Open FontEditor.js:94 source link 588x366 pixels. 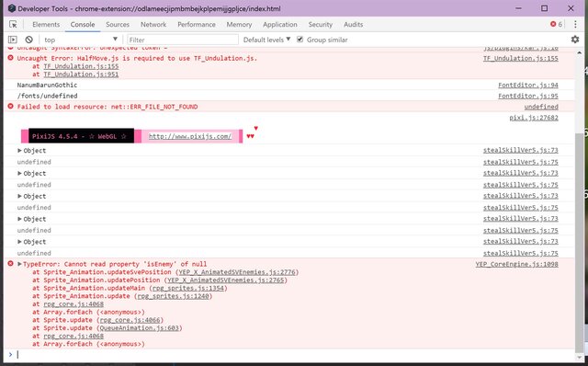(x=528, y=85)
